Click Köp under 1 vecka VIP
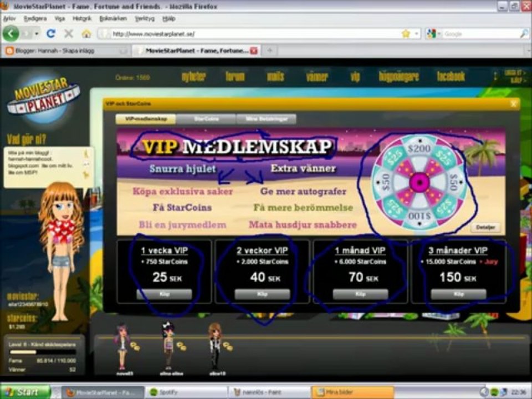The image size is (532, 399). click(x=164, y=294)
